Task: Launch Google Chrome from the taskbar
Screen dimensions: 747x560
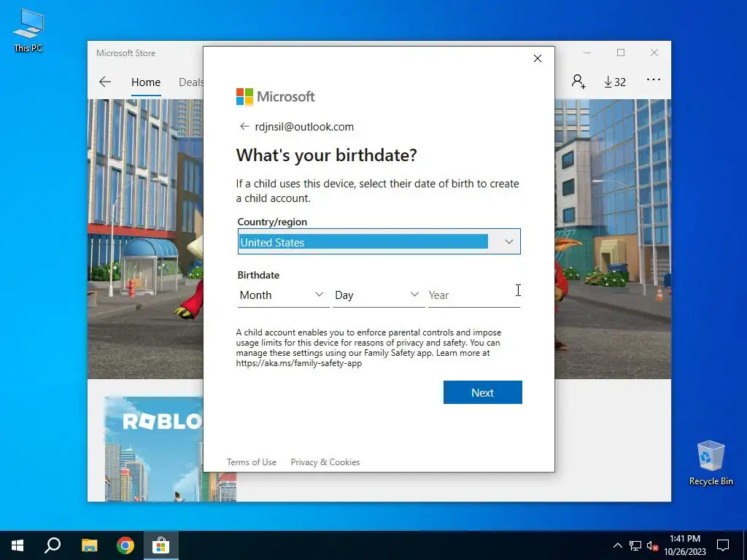Action: pos(125,545)
